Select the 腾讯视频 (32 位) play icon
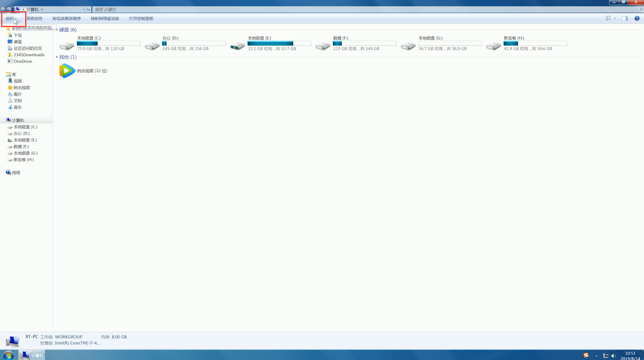This screenshot has width=644, height=360. [67, 71]
